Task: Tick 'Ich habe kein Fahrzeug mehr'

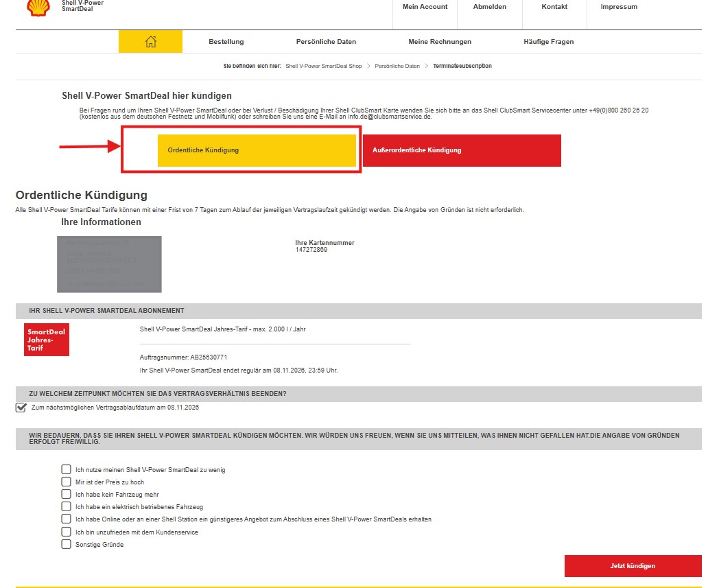Action: click(x=66, y=495)
